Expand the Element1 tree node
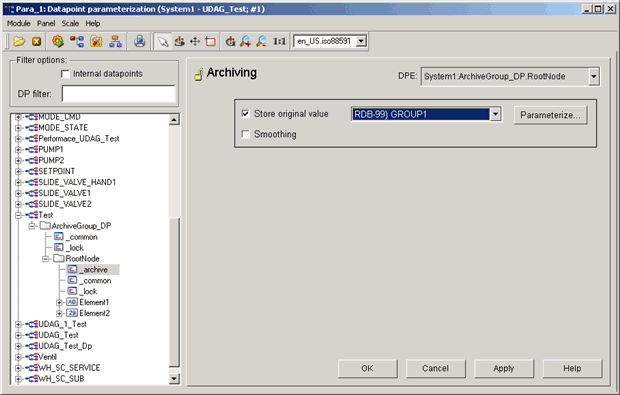Screen dimensions: 620x395 point(59,302)
